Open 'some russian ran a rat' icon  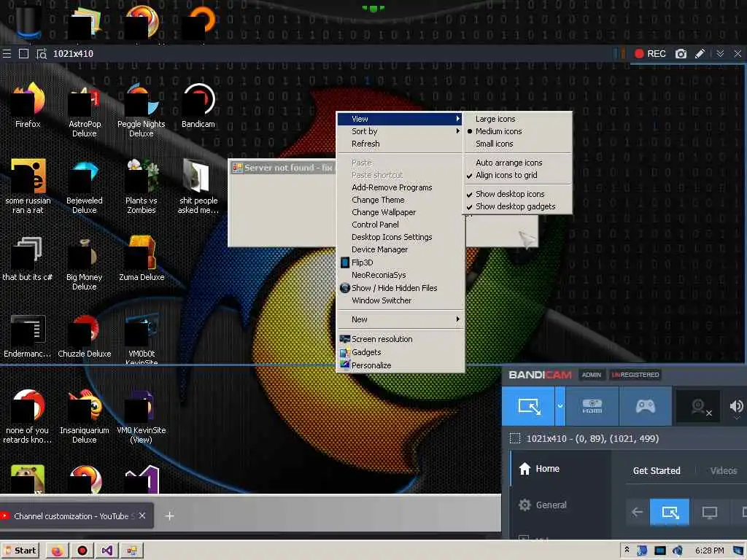(x=28, y=187)
